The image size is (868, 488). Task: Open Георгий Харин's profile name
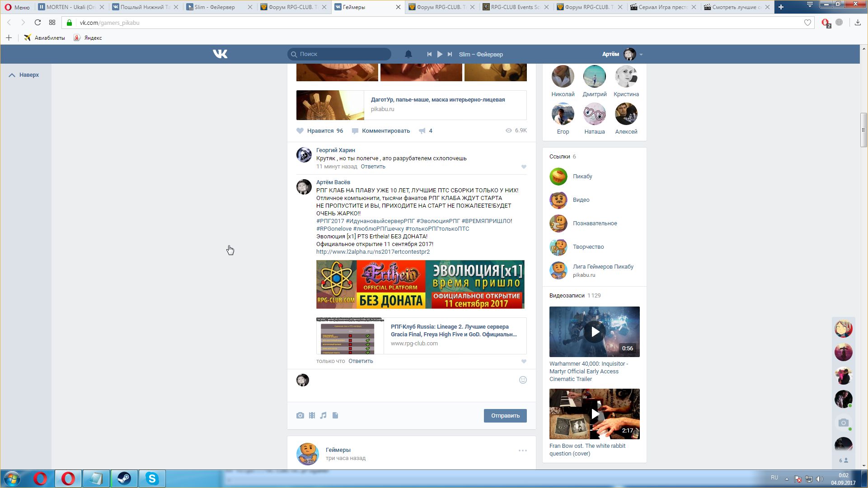335,150
